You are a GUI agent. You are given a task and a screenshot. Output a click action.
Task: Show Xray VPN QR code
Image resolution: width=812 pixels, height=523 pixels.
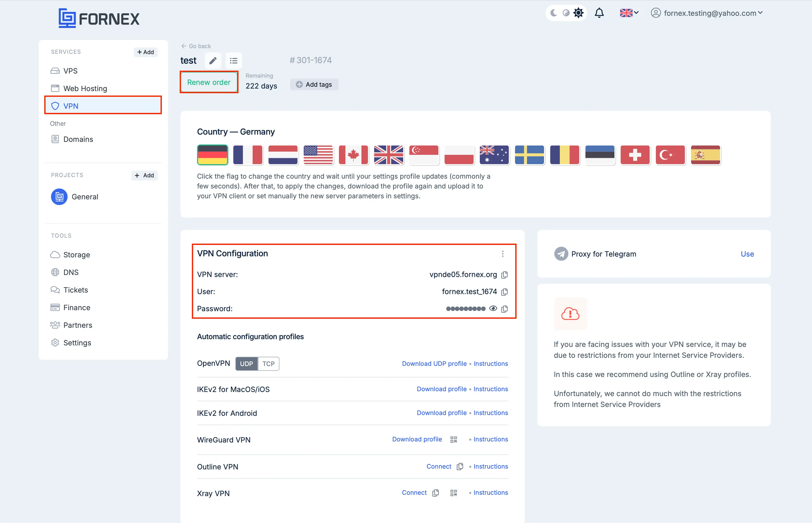[454, 493]
